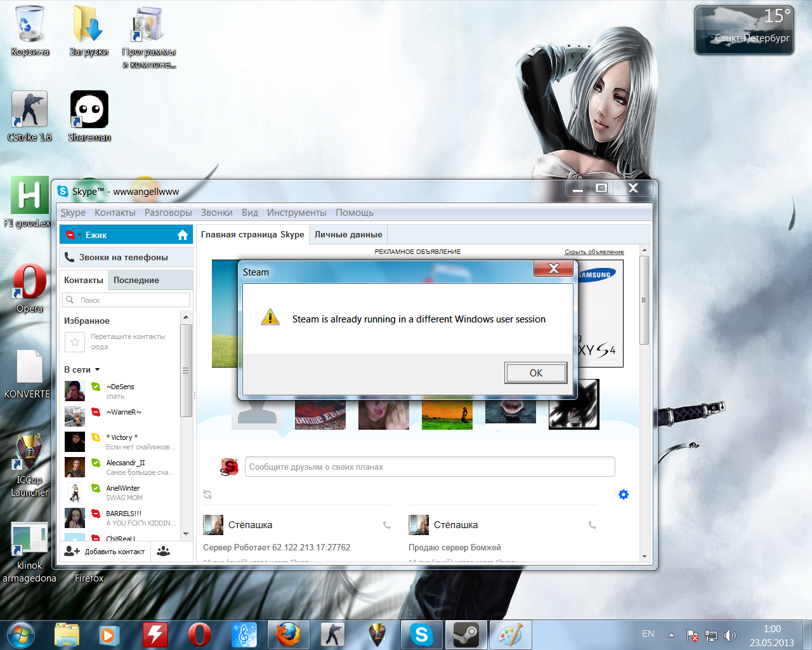Select contact ~DeSens
The height and width of the screenshot is (650, 812).
click(121, 391)
